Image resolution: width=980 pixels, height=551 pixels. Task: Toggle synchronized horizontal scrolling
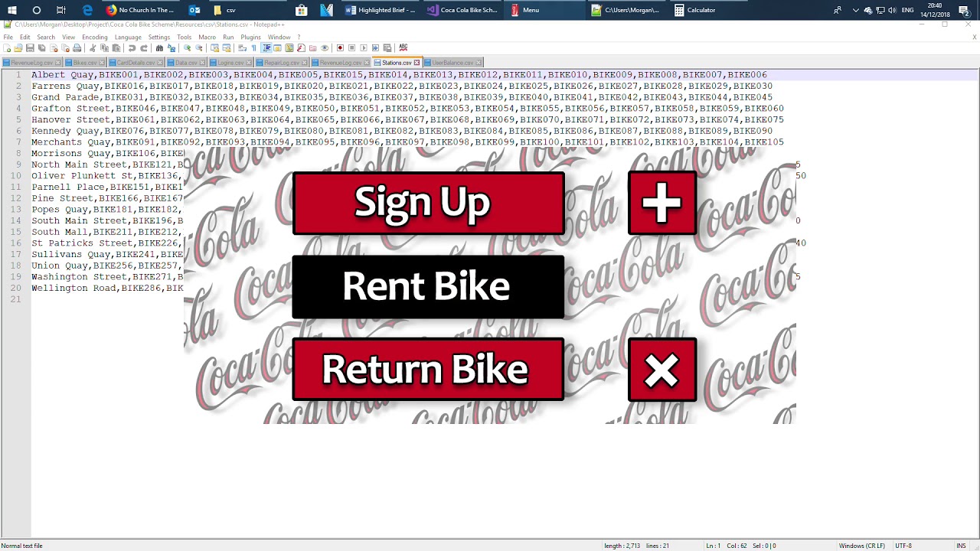pos(226,48)
